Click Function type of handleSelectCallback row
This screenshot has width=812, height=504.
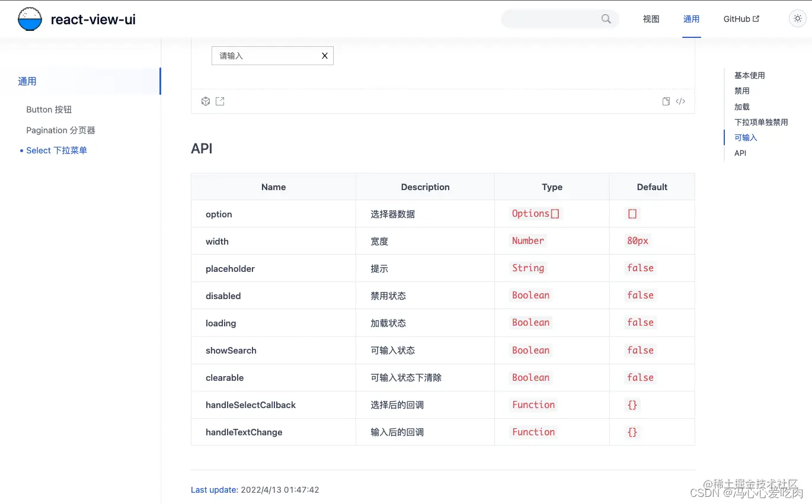coord(533,405)
